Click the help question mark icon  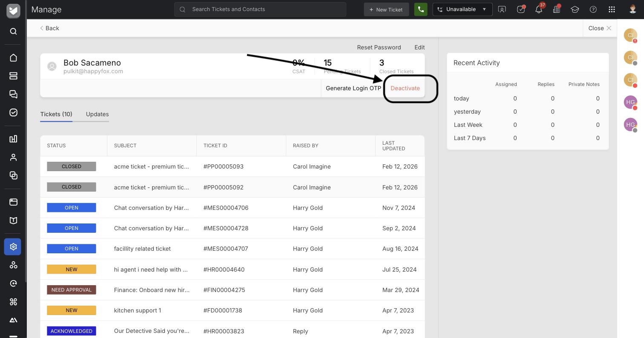tap(593, 9)
